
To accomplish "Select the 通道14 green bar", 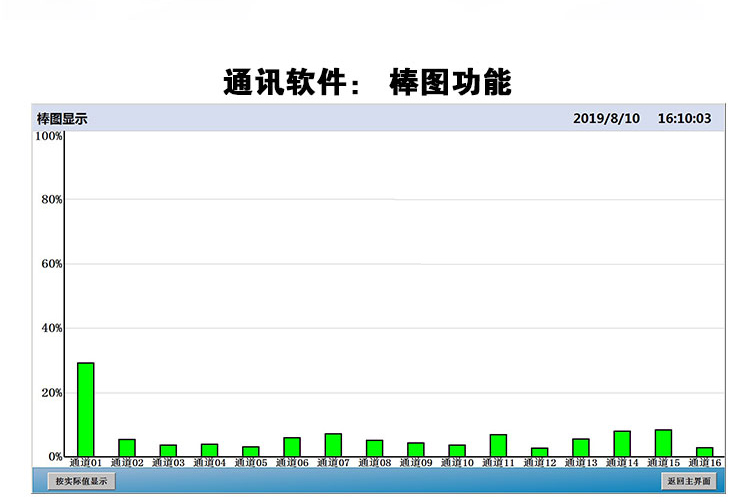I will [x=622, y=444].
